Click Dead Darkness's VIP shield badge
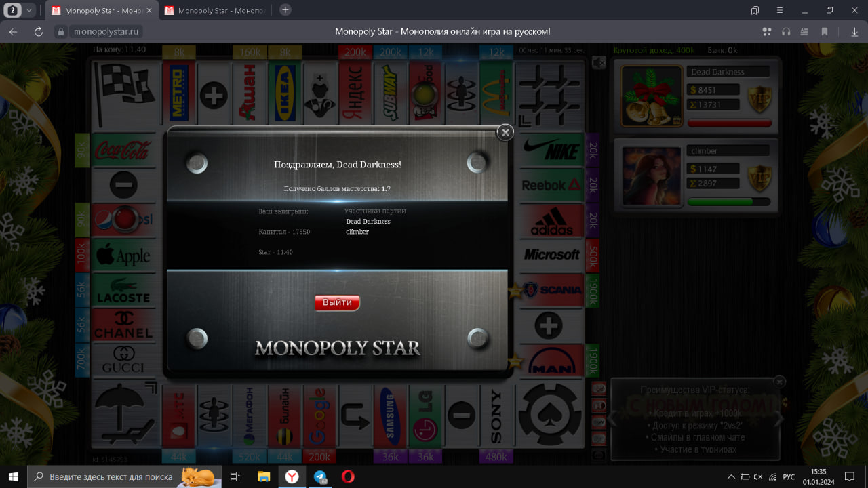 click(x=759, y=98)
